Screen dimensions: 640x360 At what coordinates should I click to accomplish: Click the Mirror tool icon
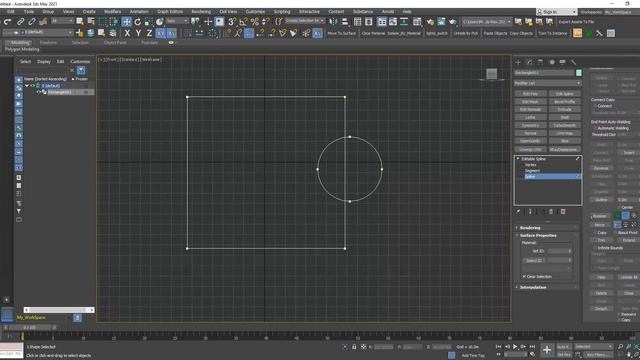pyautogui.click(x=333, y=22)
